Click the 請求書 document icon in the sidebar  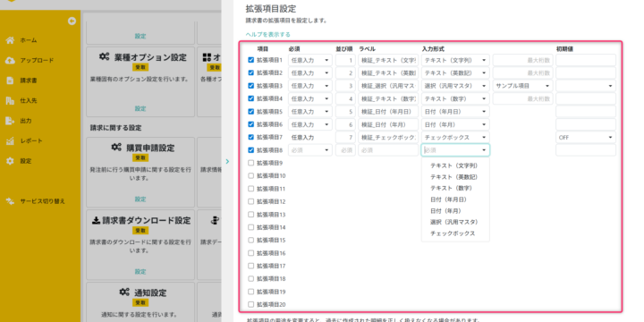pyautogui.click(x=10, y=80)
